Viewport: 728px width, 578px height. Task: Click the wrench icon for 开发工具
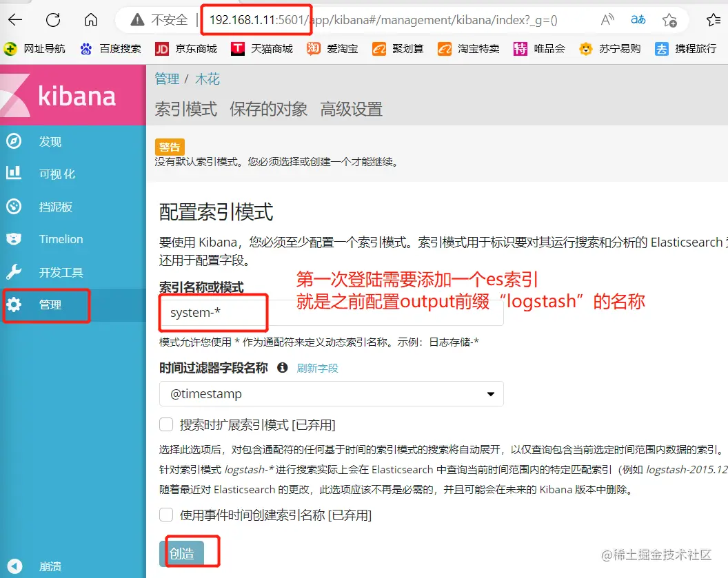(14, 272)
